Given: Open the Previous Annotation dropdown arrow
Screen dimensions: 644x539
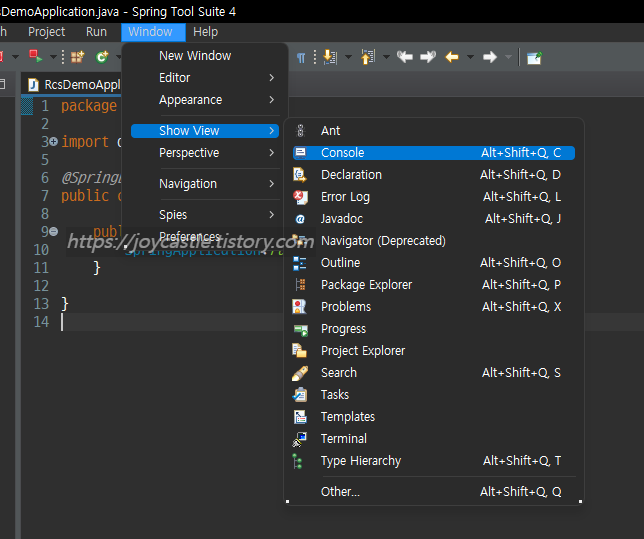Looking at the screenshot, I should pos(386,57).
